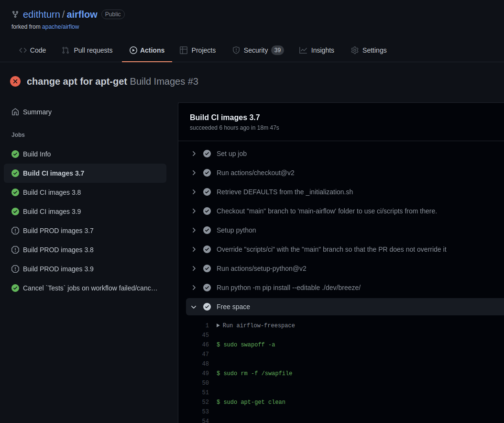Click log line number 46
This screenshot has height=423, width=504.
[x=206, y=345]
